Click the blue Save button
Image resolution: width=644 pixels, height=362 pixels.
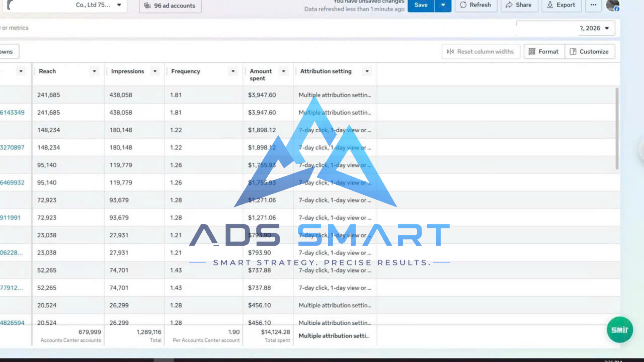[x=421, y=5]
